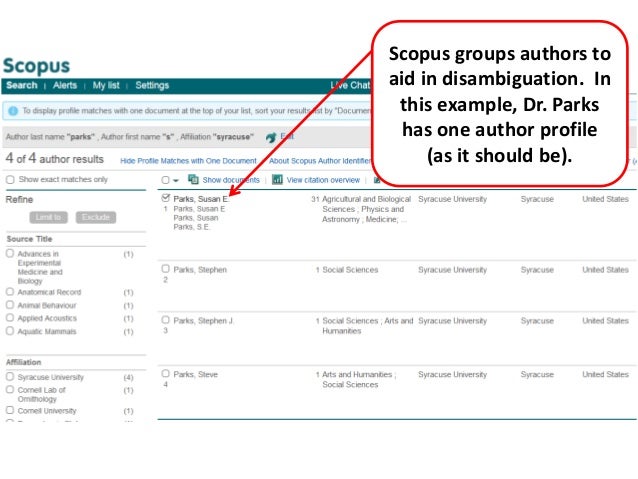Open Parks, Steve author profile
The width and height of the screenshot is (638, 479).
click(195, 374)
